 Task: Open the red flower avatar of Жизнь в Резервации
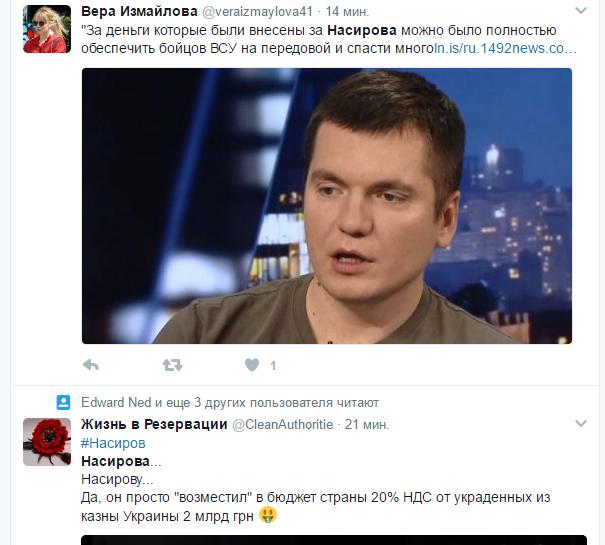[x=47, y=442]
